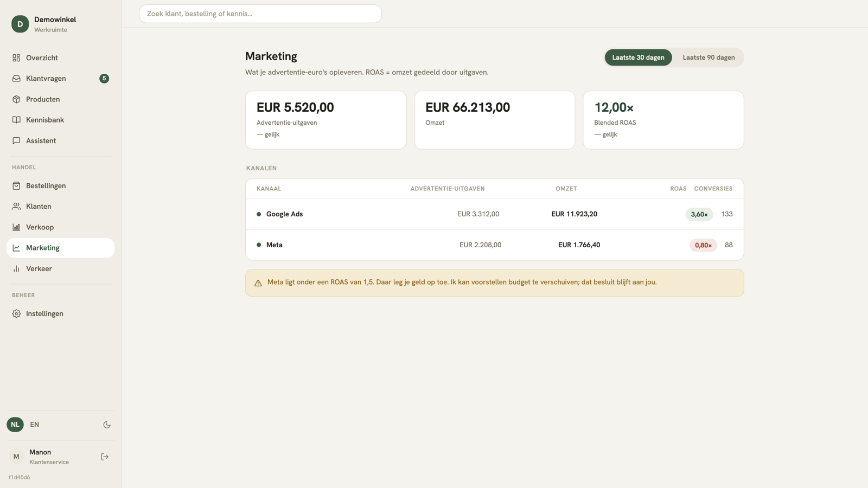Click the Marketing line chart icon

click(x=16, y=248)
